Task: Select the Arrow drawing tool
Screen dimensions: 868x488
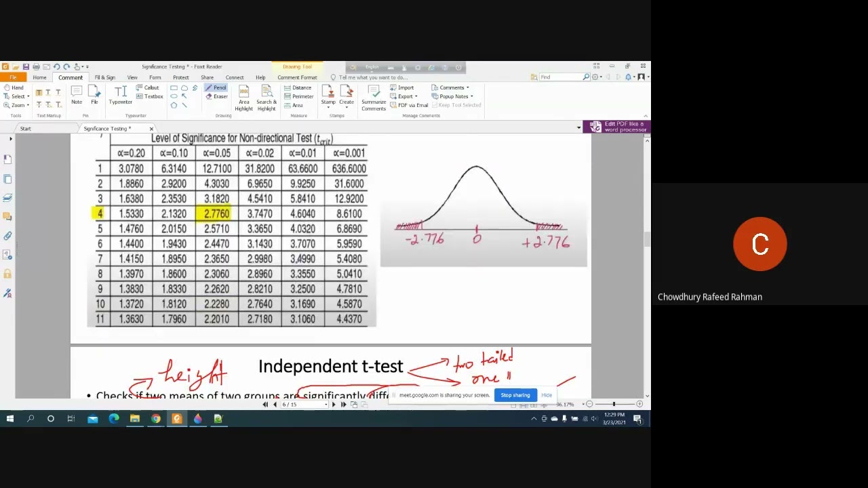Action: pos(184,96)
